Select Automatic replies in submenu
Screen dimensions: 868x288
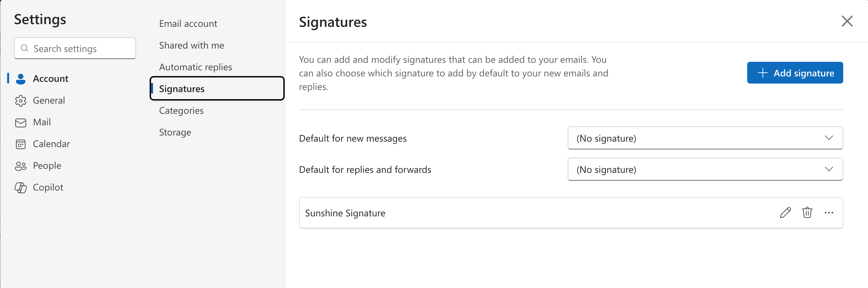click(195, 67)
